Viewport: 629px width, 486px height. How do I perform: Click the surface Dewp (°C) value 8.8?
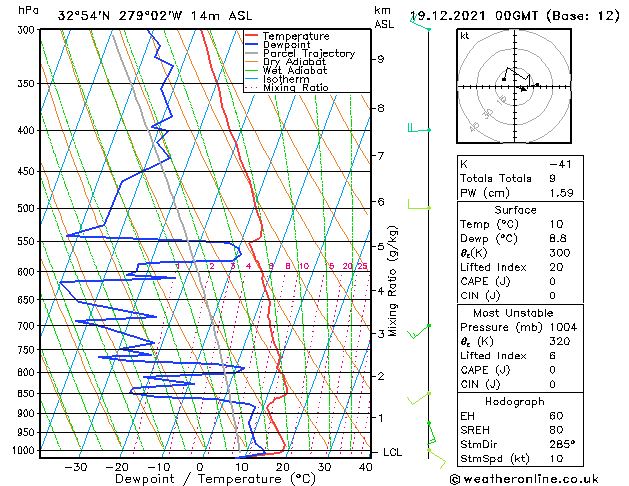coord(558,239)
